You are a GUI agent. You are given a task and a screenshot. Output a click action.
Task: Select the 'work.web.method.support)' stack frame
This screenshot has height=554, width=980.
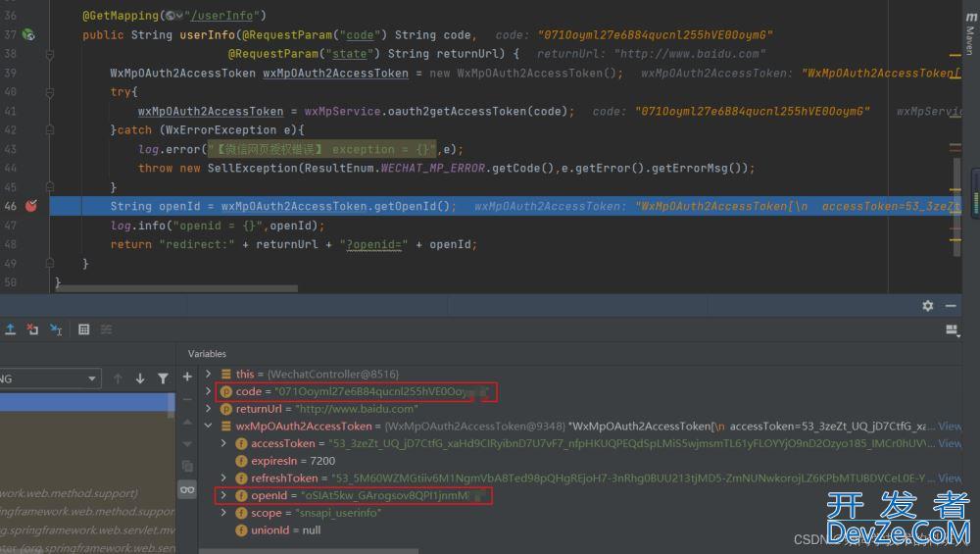click(x=69, y=493)
